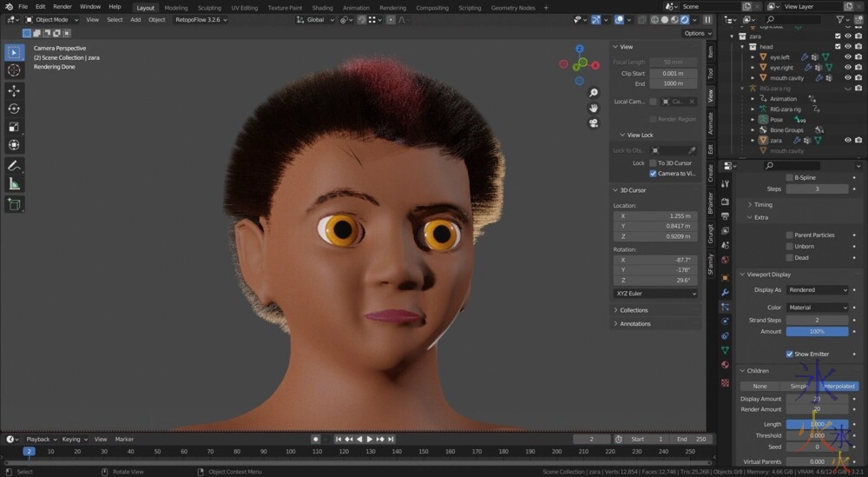Click the viewport zoom magnifier icon
The width and height of the screenshot is (868, 477).
(594, 93)
